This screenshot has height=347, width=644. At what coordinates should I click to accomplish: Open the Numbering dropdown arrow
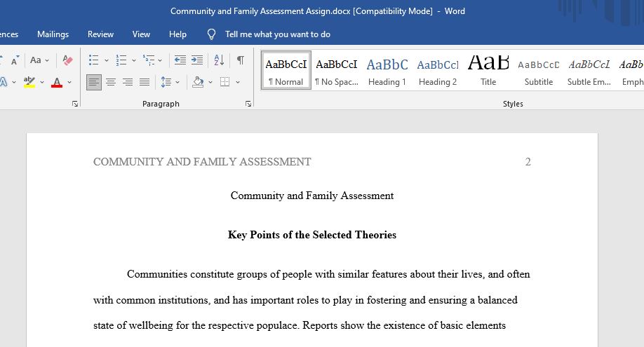133,60
